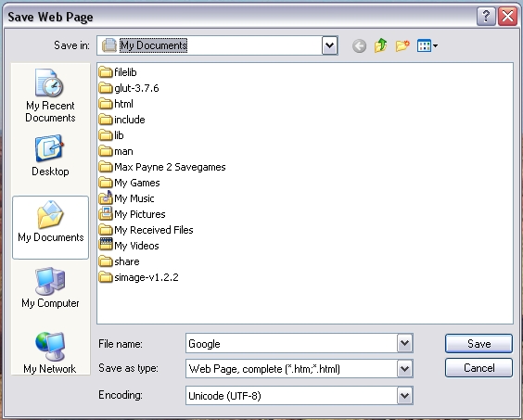The height and width of the screenshot is (420, 523).
Task: Open the View menu icon
Action: 427,45
